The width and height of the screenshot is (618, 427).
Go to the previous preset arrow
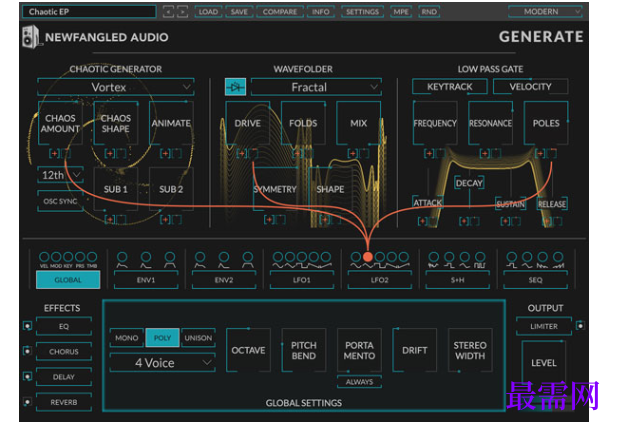click(168, 12)
